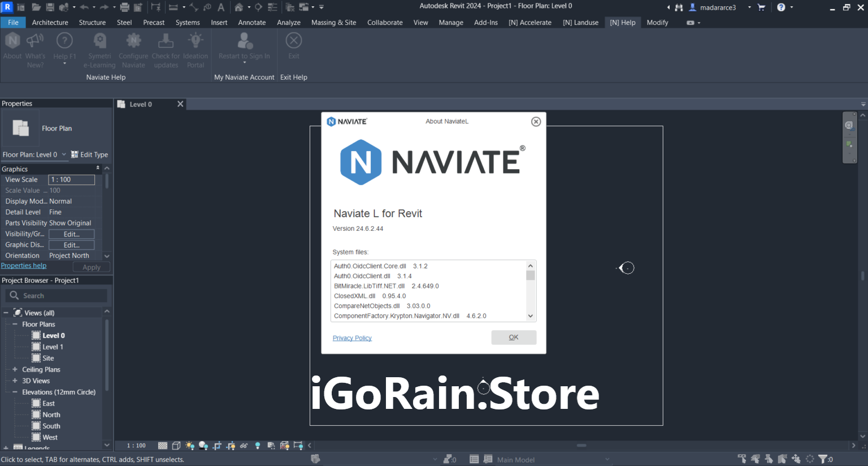
Task: Click the Default 3D View house icon
Action: point(239,7)
